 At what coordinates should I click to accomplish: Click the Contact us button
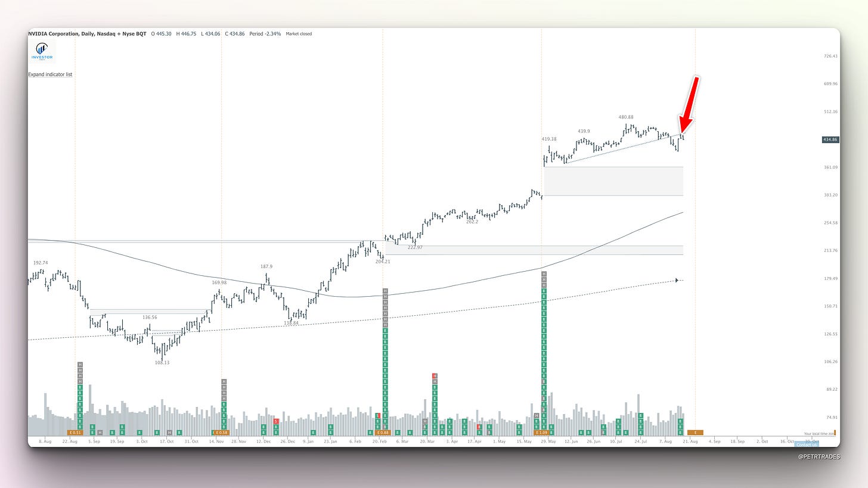(807, 445)
